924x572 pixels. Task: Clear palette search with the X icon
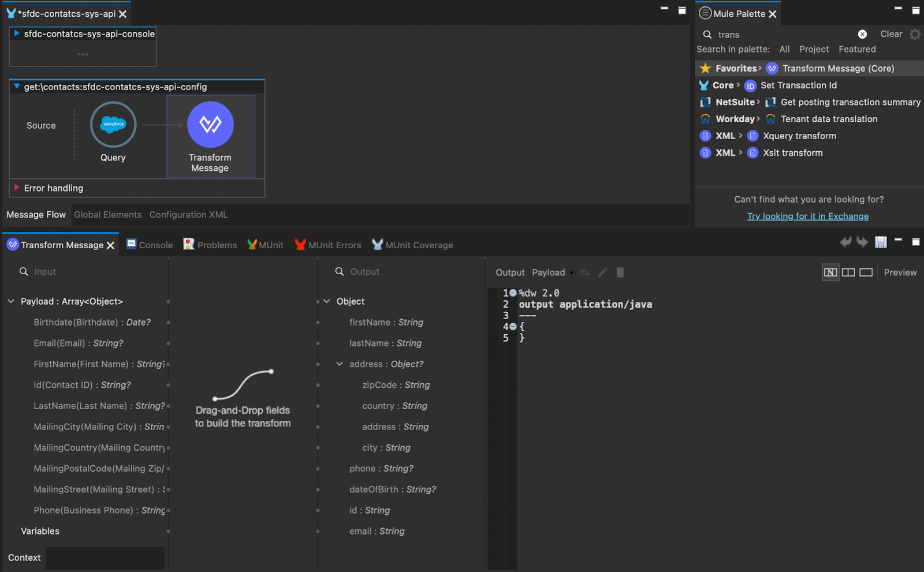click(x=862, y=34)
